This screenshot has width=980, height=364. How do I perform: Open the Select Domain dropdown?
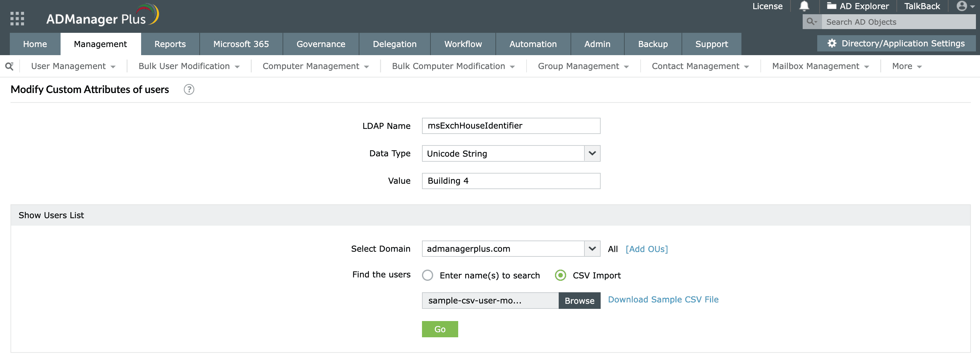click(592, 249)
